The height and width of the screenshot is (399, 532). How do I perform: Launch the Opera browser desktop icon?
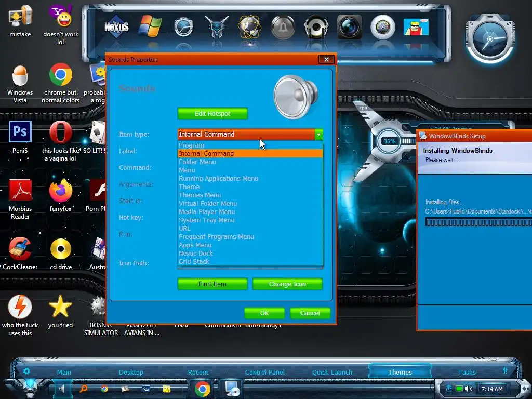point(61,141)
